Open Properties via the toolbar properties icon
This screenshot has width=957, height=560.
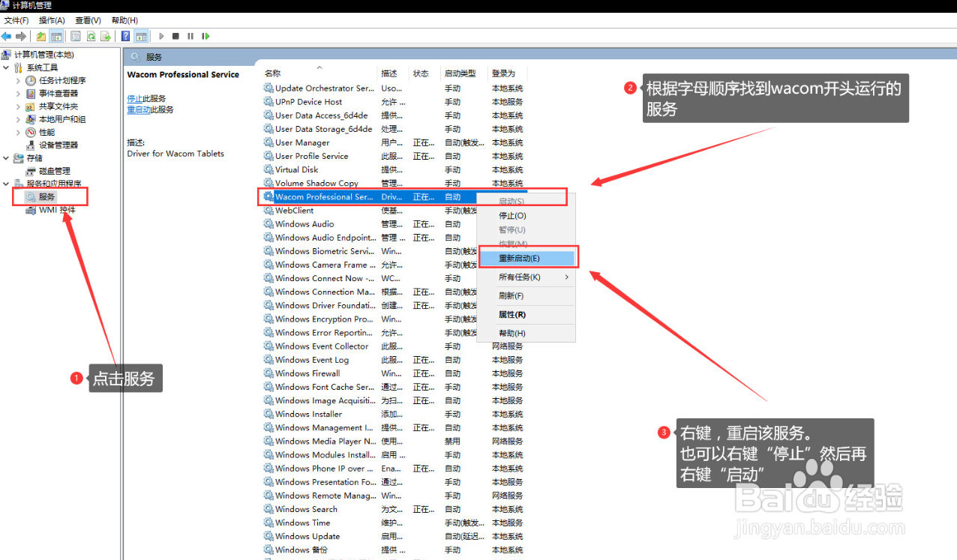pyautogui.click(x=76, y=36)
